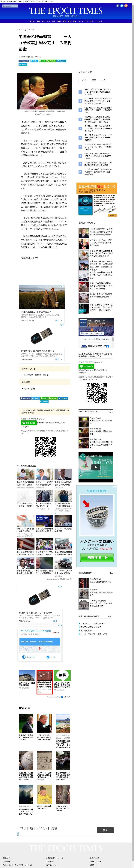Share via the WeChat button under the headline
134x868 pixels.
click(51, 61)
